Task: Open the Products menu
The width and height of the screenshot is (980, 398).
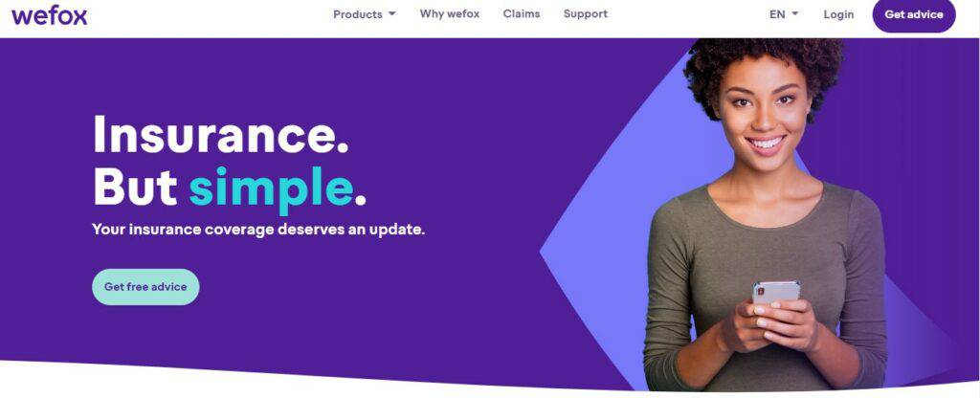Action: tap(364, 13)
